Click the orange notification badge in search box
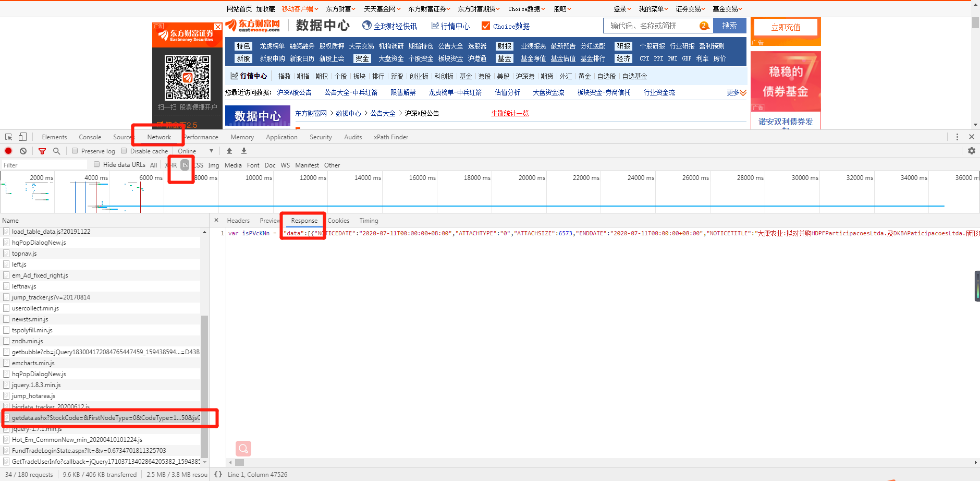Viewport: 980px width, 481px height. [704, 26]
